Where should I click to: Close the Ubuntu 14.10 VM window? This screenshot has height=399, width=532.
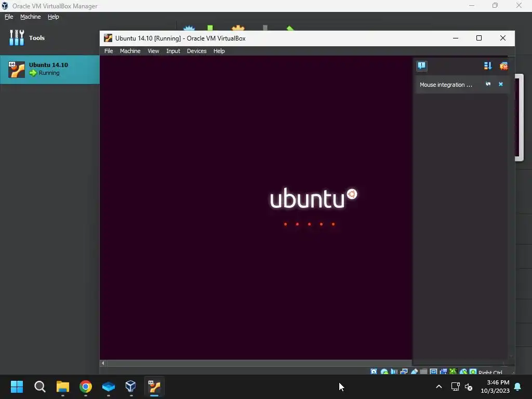click(x=503, y=38)
